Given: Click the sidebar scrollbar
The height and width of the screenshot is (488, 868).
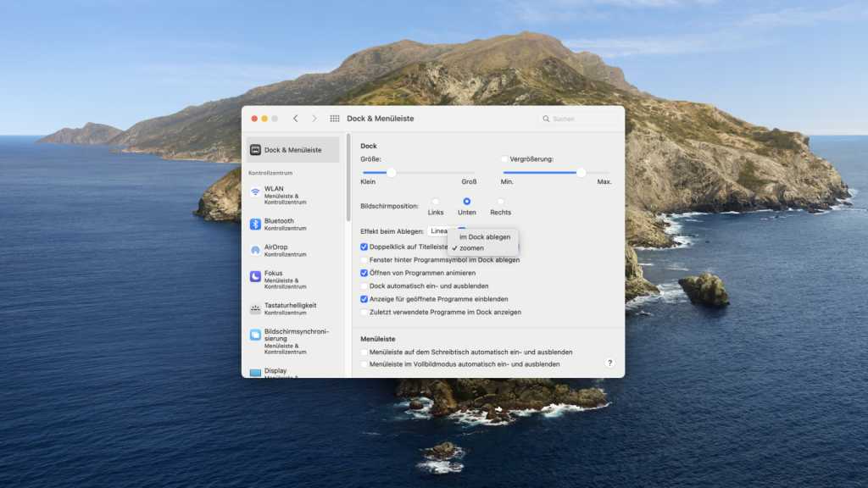Looking at the screenshot, I should click(x=348, y=177).
